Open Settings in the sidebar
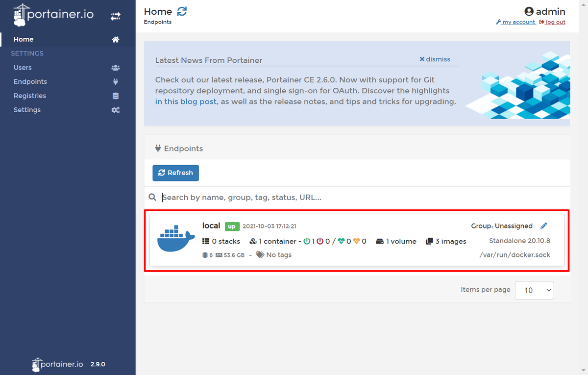The height and width of the screenshot is (375, 588). point(27,110)
